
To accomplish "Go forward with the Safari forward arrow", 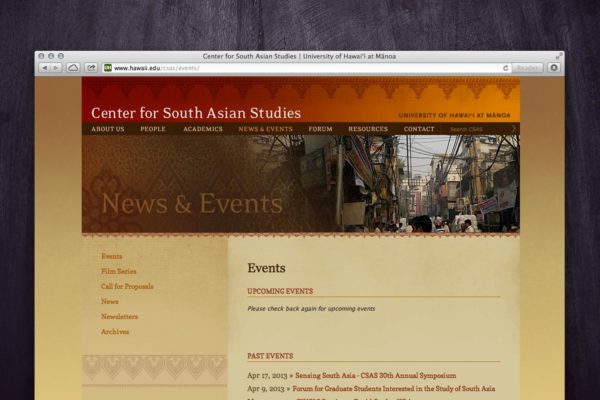I will (56, 68).
